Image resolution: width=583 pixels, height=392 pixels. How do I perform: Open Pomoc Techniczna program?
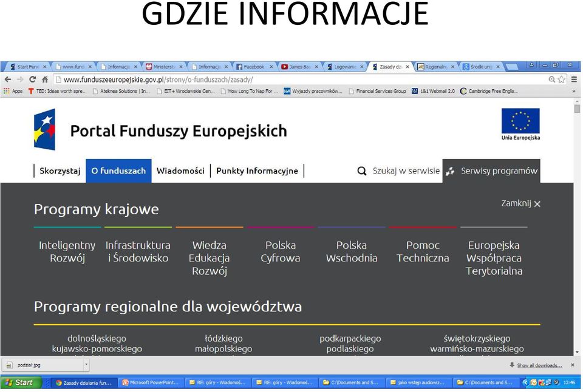click(x=423, y=252)
